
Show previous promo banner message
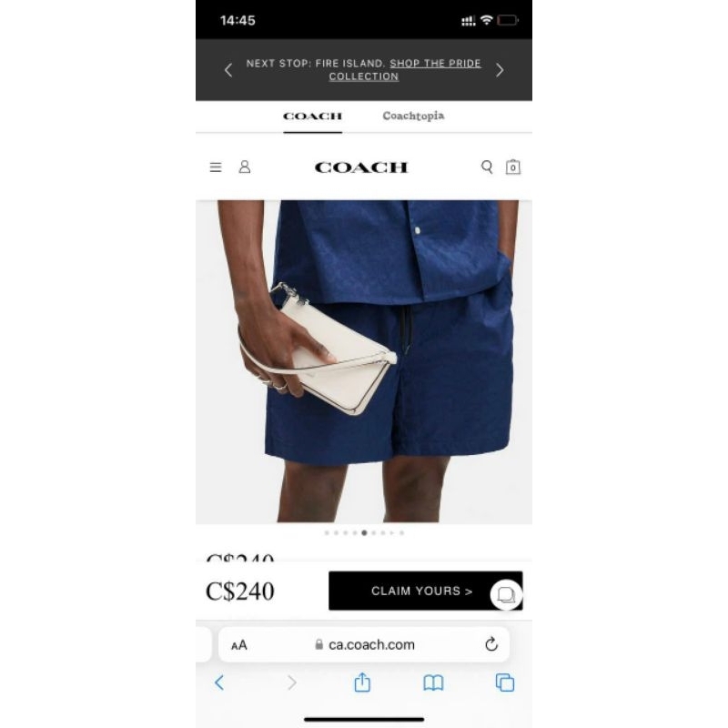(228, 70)
